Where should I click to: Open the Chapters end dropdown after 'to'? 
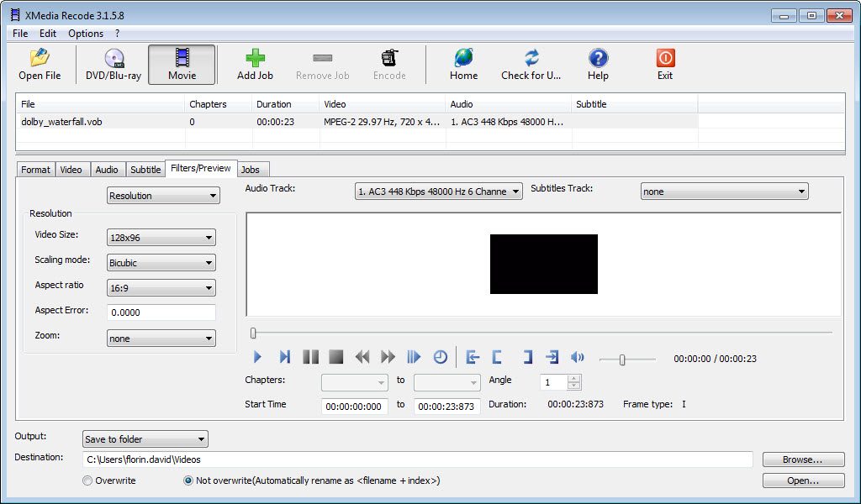pyautogui.click(x=447, y=382)
